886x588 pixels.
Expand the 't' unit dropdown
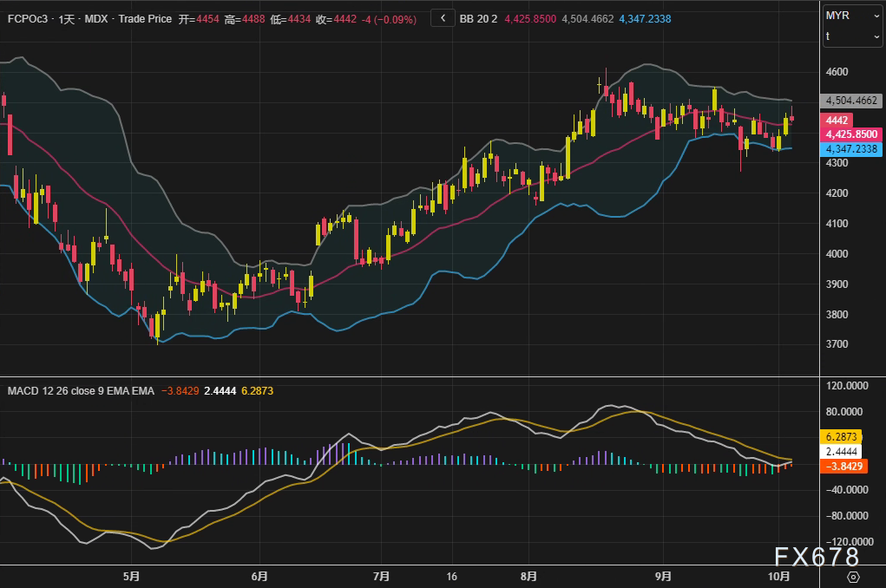coord(852,36)
